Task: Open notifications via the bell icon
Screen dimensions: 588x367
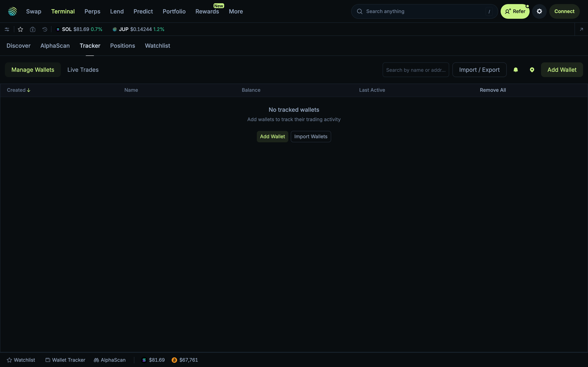Action: pos(516,70)
